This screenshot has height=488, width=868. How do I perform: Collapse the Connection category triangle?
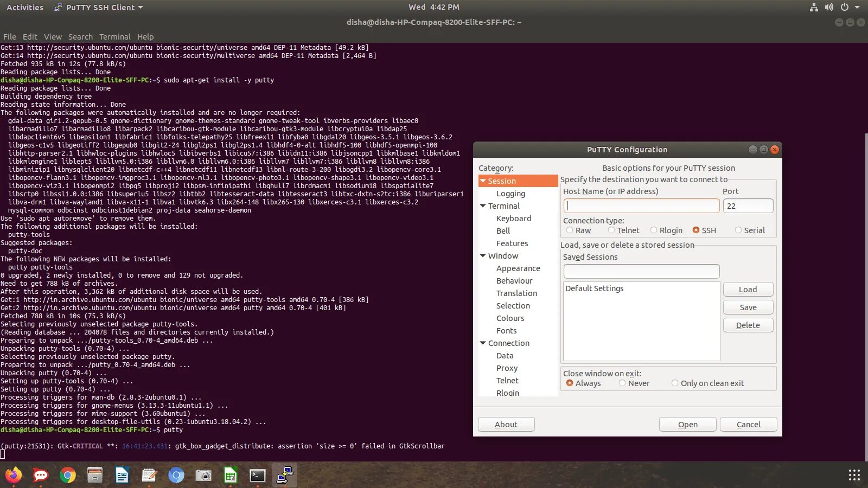click(x=483, y=343)
